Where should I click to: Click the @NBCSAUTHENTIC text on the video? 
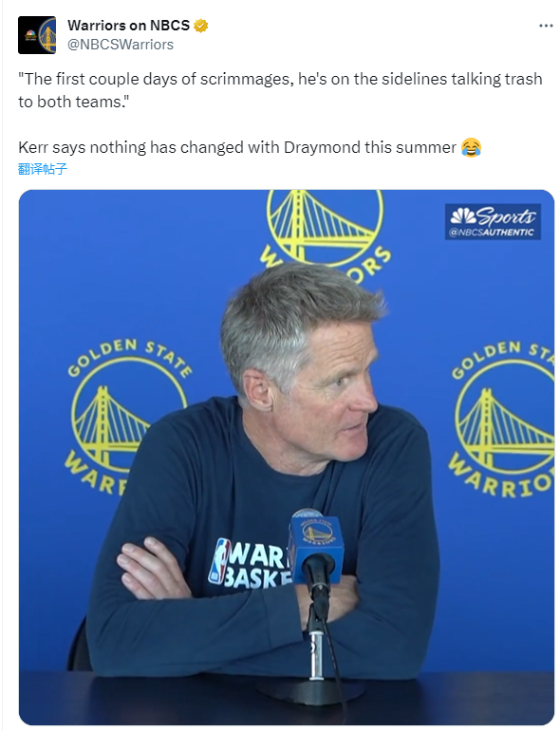click(x=492, y=232)
